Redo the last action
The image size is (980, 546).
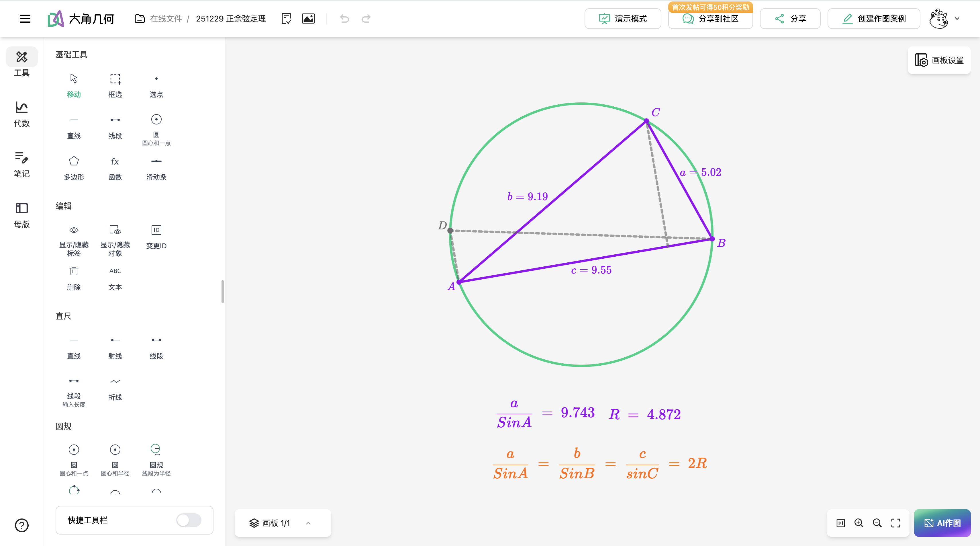click(366, 18)
